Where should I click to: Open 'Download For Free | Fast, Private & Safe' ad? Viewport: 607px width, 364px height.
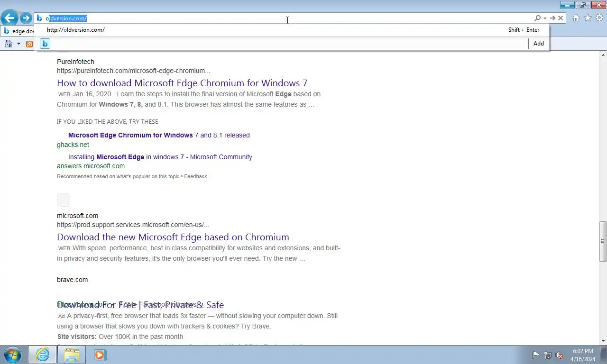(x=140, y=305)
